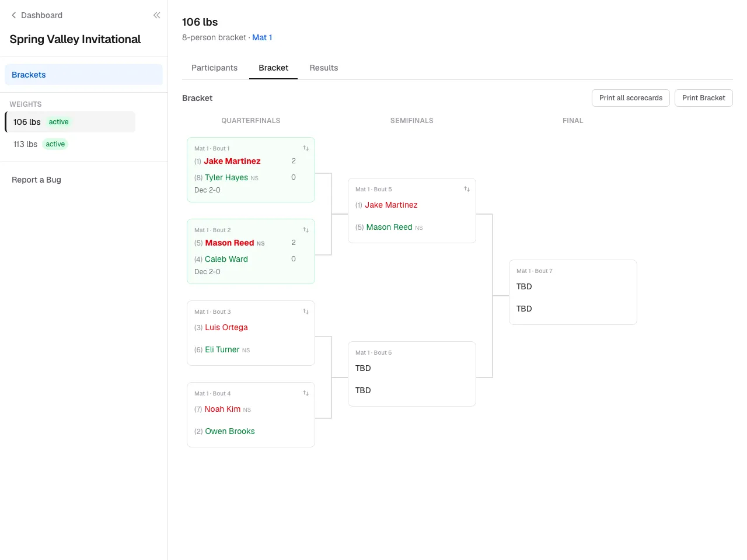
Task: Click the Print Bracket button
Action: [x=704, y=98]
